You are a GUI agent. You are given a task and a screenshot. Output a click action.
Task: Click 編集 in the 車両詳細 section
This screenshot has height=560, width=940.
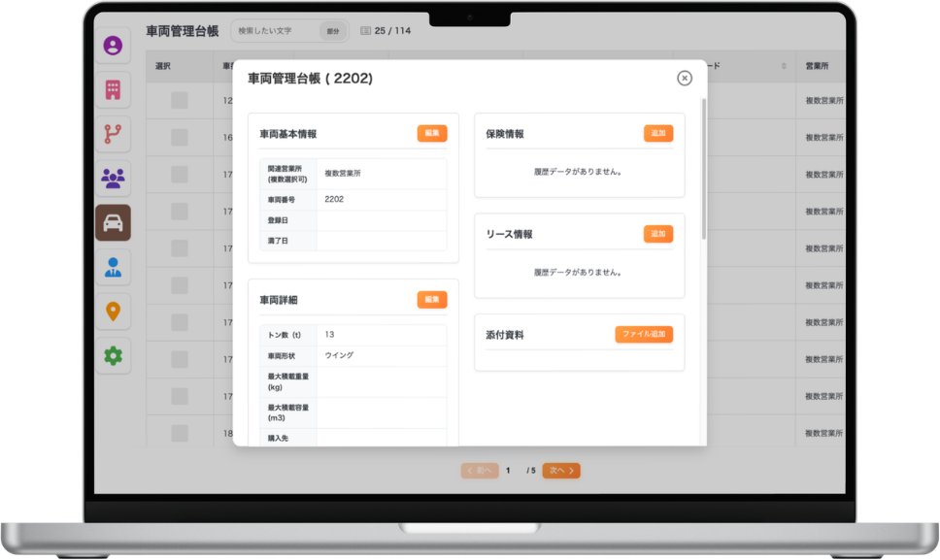[432, 300]
